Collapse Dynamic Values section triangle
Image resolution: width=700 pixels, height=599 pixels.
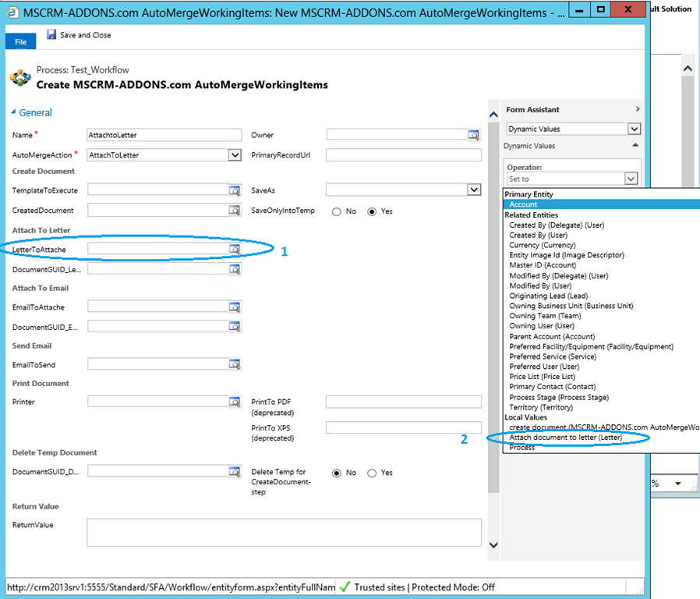coord(635,145)
